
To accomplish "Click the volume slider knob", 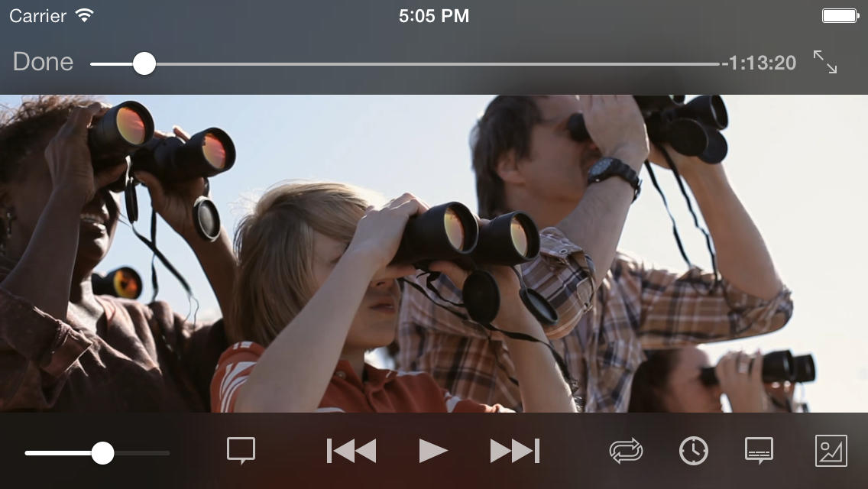I will (102, 453).
